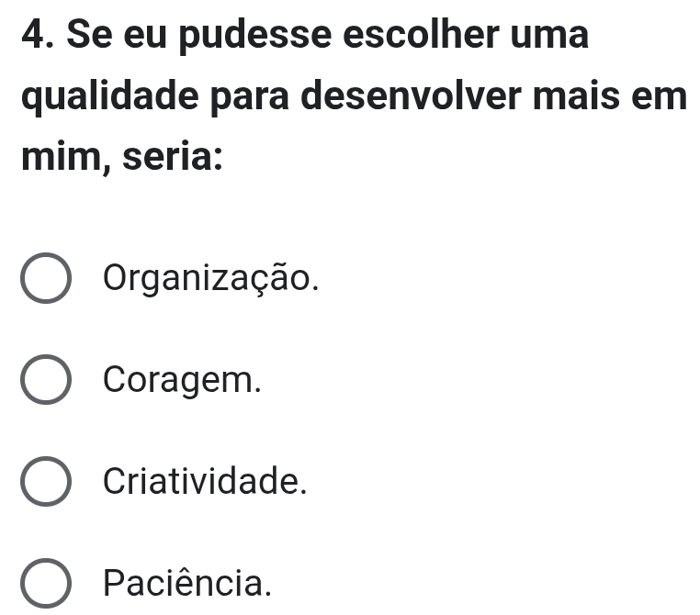Select the Coragem radio button
700x615 pixels.
(44, 381)
